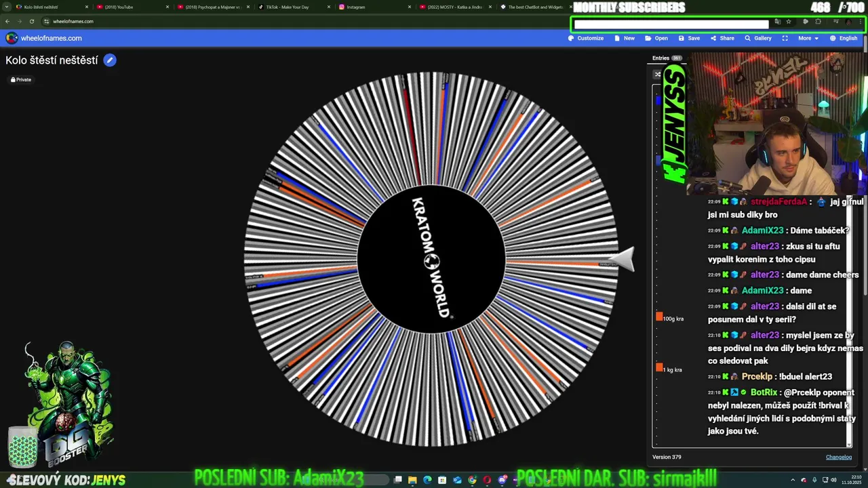The width and height of the screenshot is (868, 488).
Task: Click the translate page icon
Action: [x=777, y=22]
